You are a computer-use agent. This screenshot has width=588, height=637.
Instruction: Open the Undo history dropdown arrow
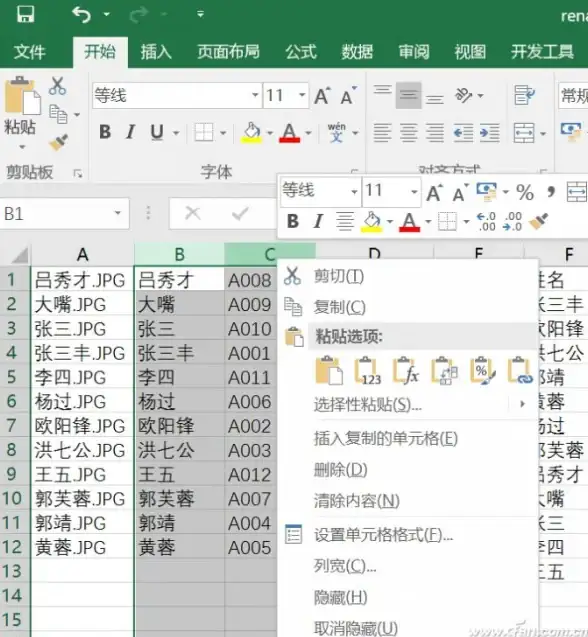click(106, 15)
